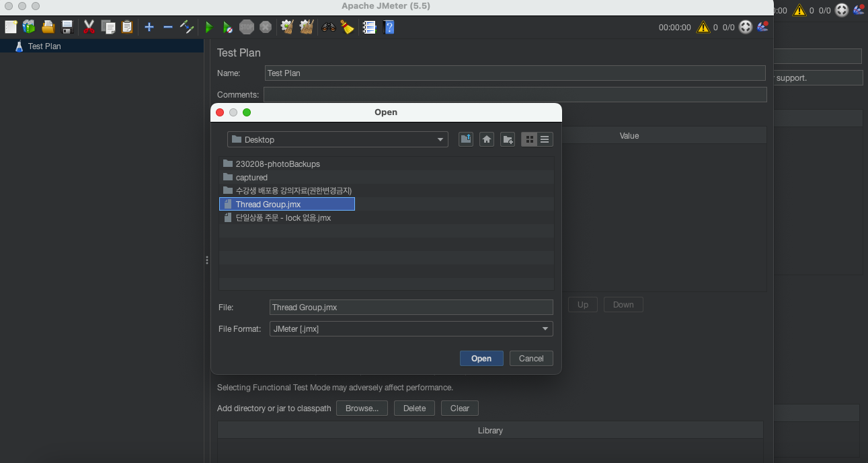This screenshot has height=463, width=868.
Task: Click the Clear single-broom gear icon
Action: coord(287,27)
